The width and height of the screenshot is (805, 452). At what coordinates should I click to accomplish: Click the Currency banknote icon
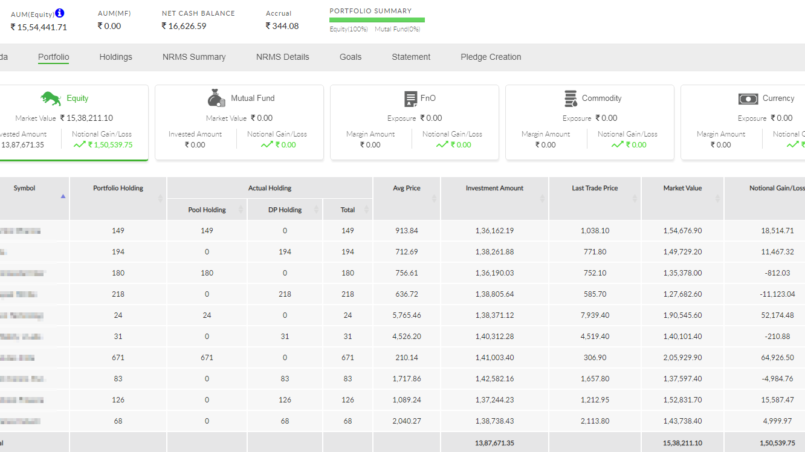click(x=748, y=99)
